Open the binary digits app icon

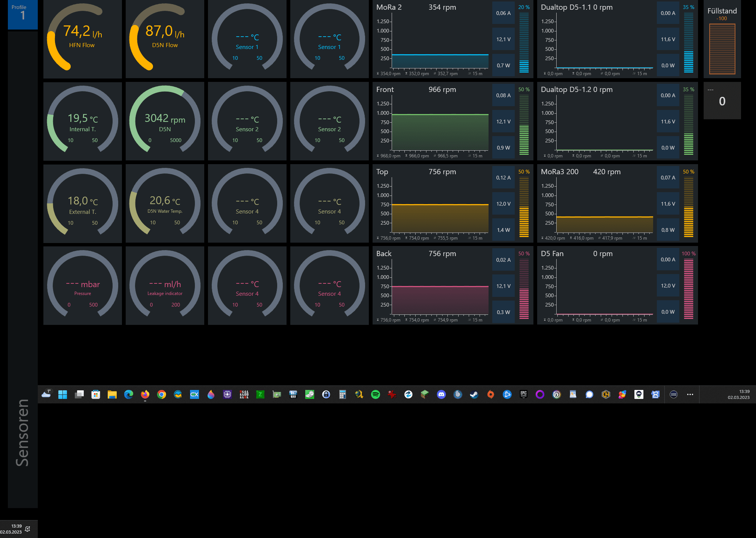244,394
